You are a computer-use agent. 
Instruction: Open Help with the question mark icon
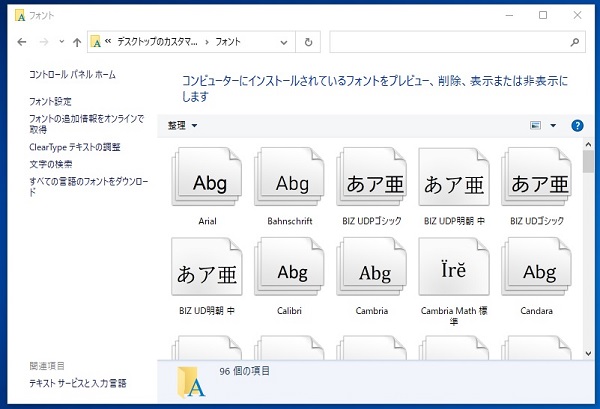[577, 125]
